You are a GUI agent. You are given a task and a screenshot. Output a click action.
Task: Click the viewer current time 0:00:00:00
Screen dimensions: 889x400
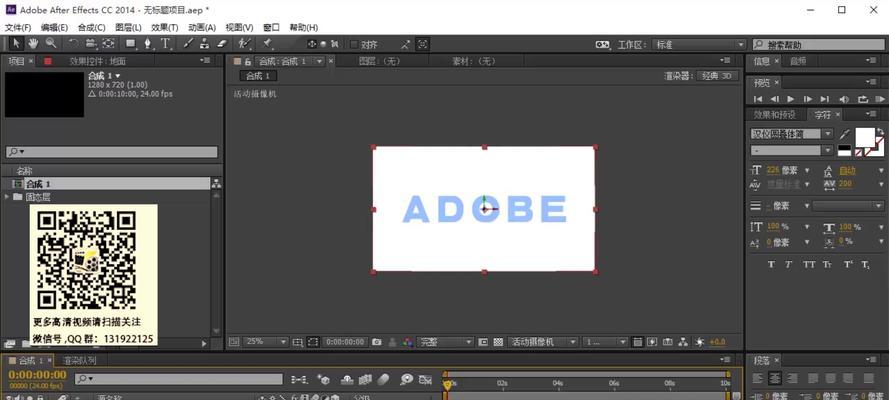coord(345,342)
